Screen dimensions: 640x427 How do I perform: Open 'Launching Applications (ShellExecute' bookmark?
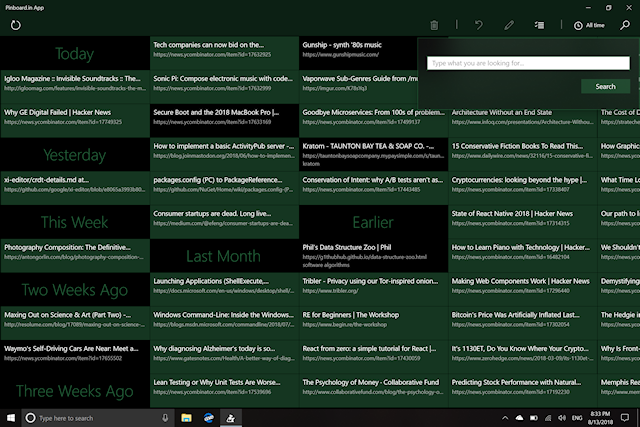click(224, 290)
